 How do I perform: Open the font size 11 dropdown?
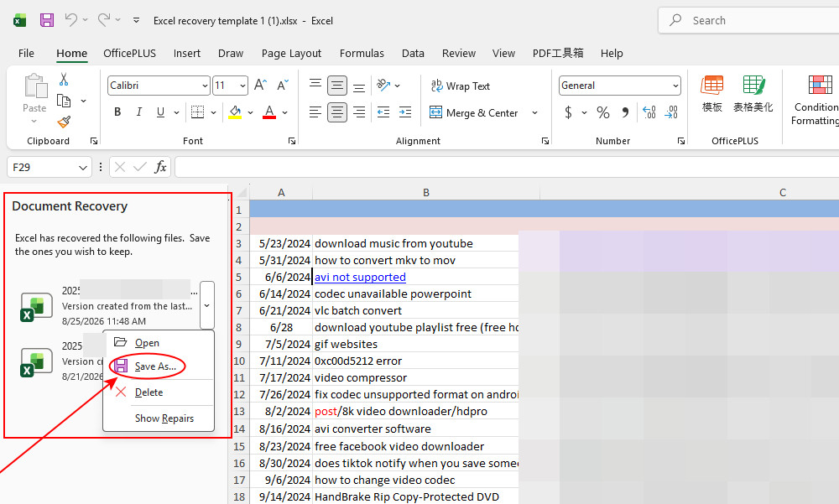(242, 86)
